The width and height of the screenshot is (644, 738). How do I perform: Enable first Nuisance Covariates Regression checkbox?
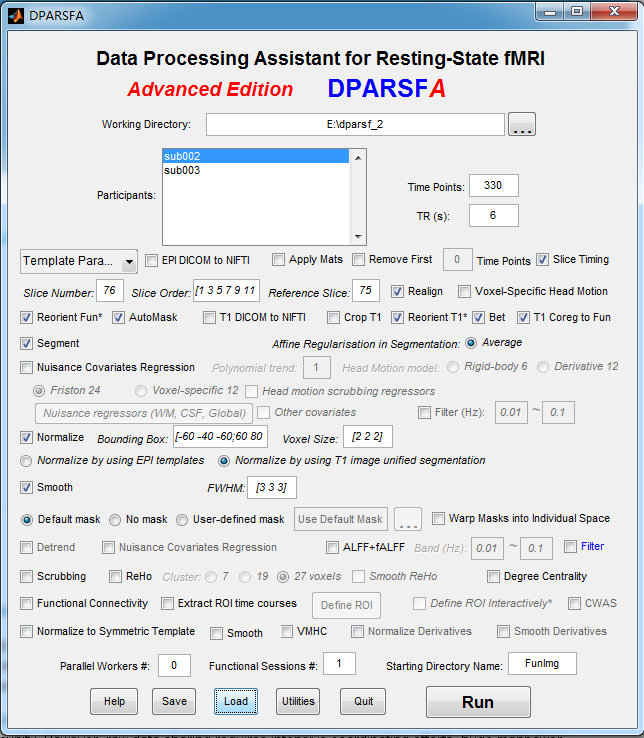(26, 367)
